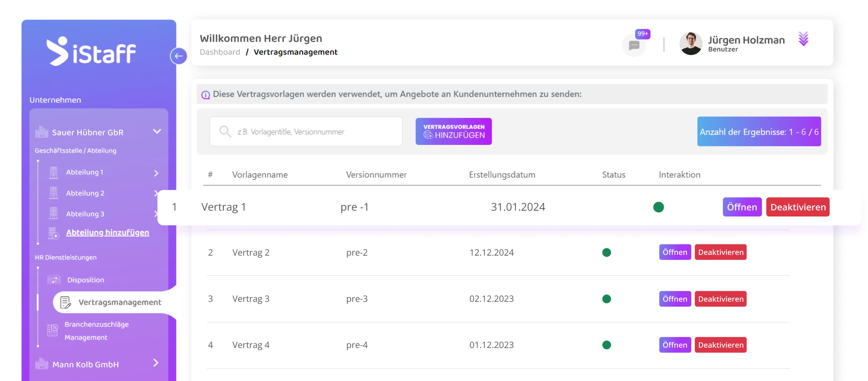Click Interaktion column header
Viewport: 868px width, 381px height.
[679, 175]
